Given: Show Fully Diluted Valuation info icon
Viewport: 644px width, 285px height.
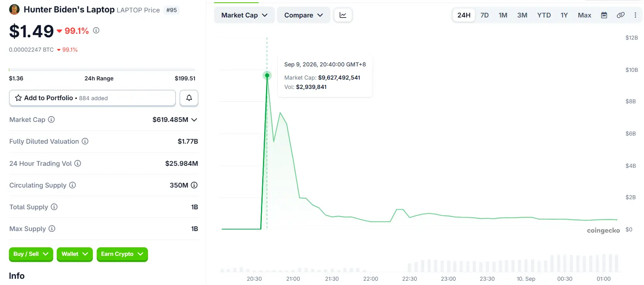Looking at the screenshot, I should (x=85, y=141).
